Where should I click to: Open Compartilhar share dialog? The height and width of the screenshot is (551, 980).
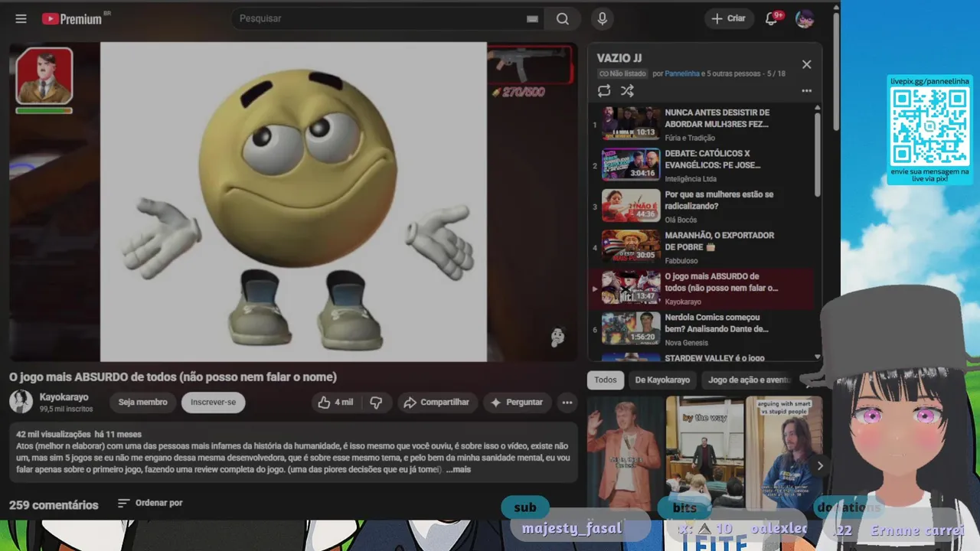point(437,403)
